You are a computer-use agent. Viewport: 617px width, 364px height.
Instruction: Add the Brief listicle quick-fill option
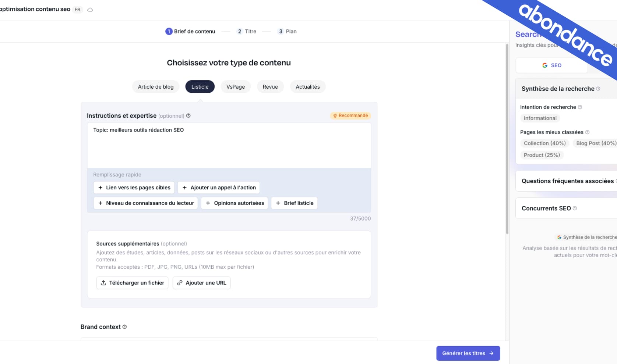point(294,203)
